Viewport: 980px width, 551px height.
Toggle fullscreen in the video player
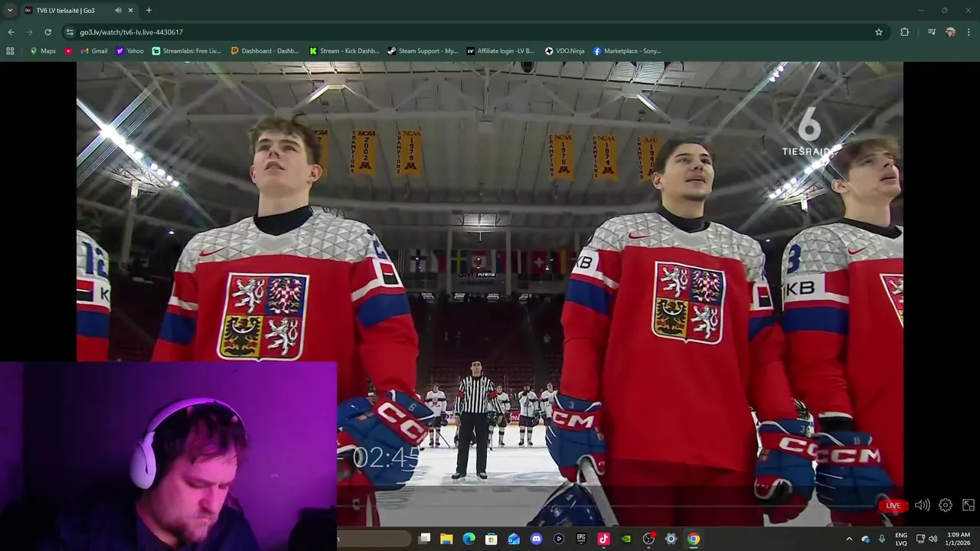tap(969, 505)
